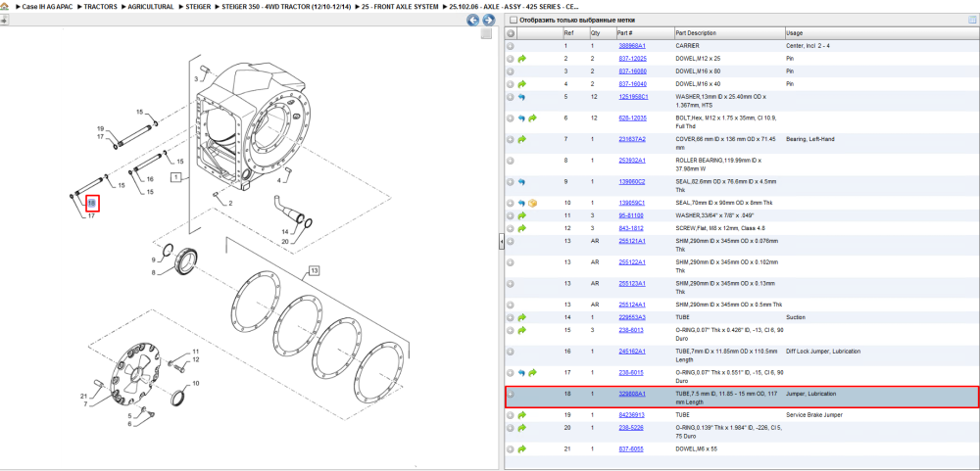Open part number link 253932A1
Image resolution: width=980 pixels, height=471 pixels.
[x=632, y=161]
